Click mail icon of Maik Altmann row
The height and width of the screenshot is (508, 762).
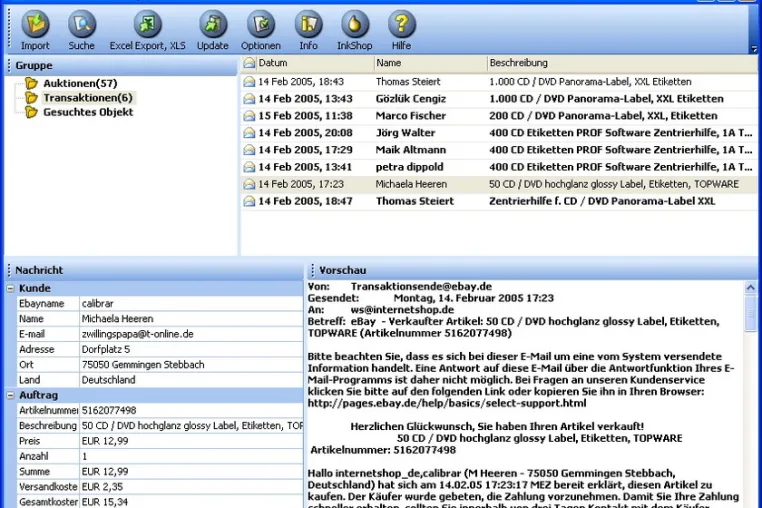point(249,150)
